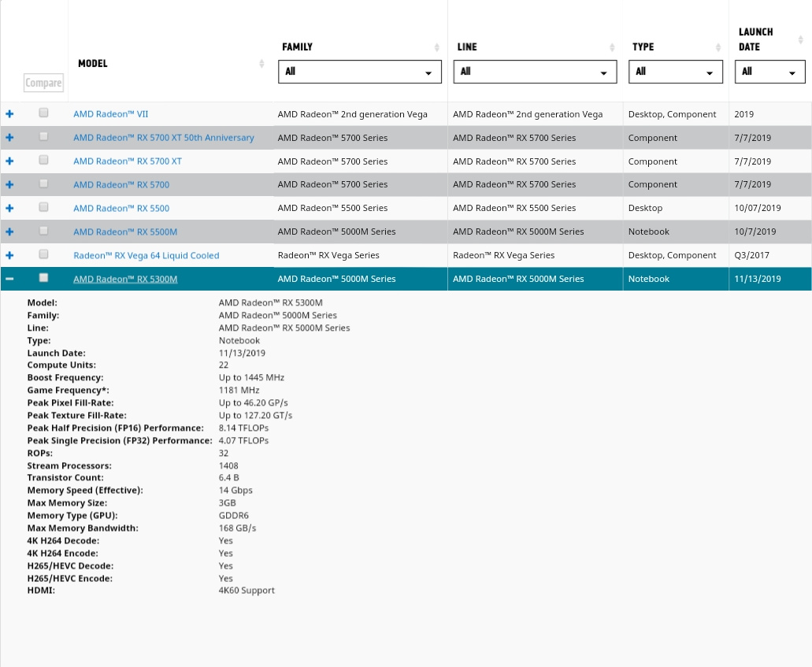The width and height of the screenshot is (812, 667).
Task: Sort by Launch Date sort arrows
Action: (801, 39)
